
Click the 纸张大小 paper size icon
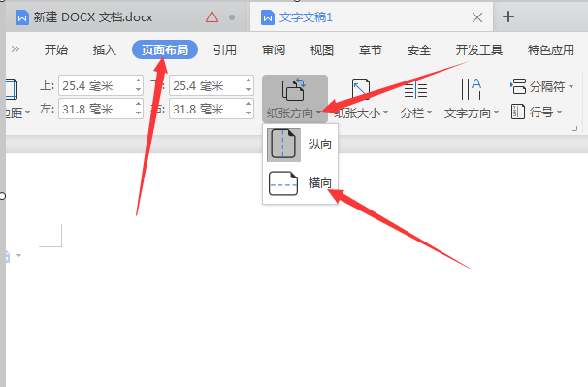pos(361,89)
